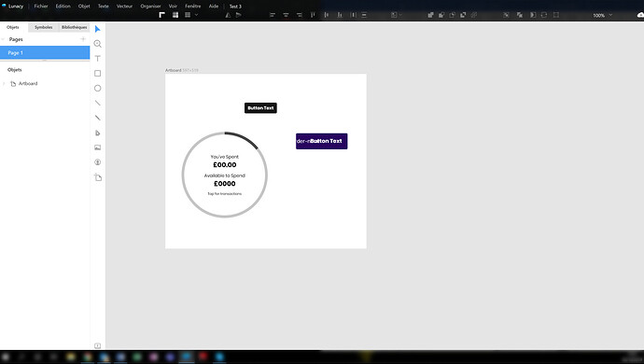The image size is (644, 364).
Task: Toggle the layout grid icon
Action: point(188,15)
